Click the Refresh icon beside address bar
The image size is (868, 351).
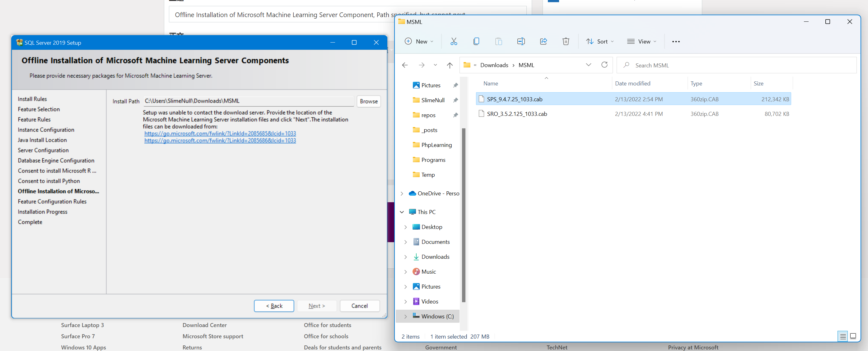click(x=604, y=65)
